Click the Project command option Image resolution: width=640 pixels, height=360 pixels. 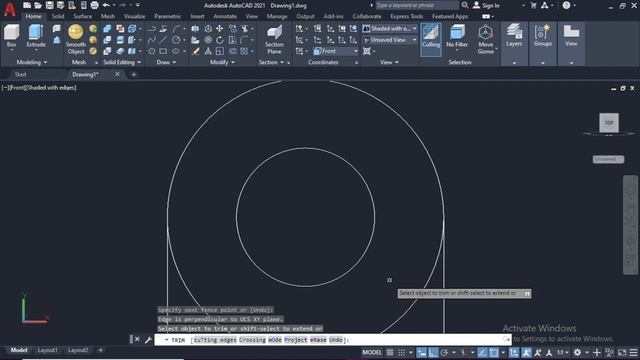(x=296, y=340)
